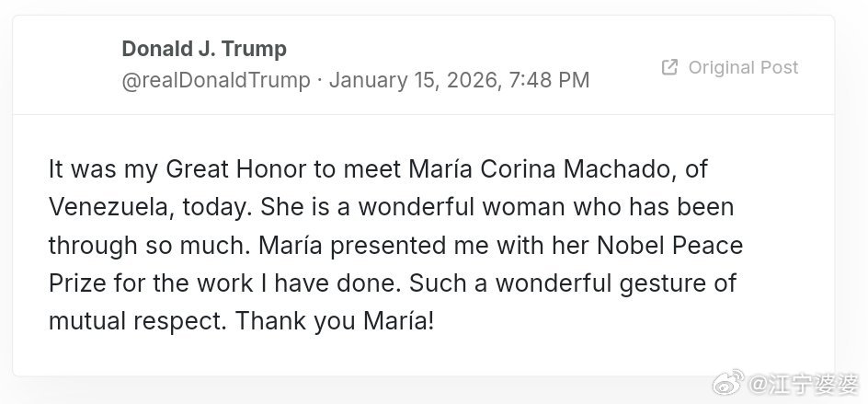Click the words Nobel Peace in the post
The height and width of the screenshot is (404, 868).
pos(676,246)
